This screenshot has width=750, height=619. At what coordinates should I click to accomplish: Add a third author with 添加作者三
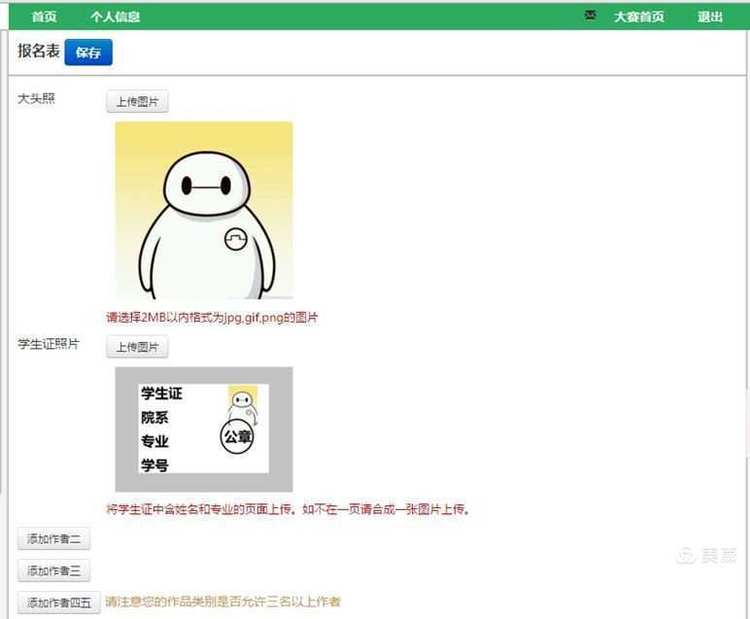(54, 570)
